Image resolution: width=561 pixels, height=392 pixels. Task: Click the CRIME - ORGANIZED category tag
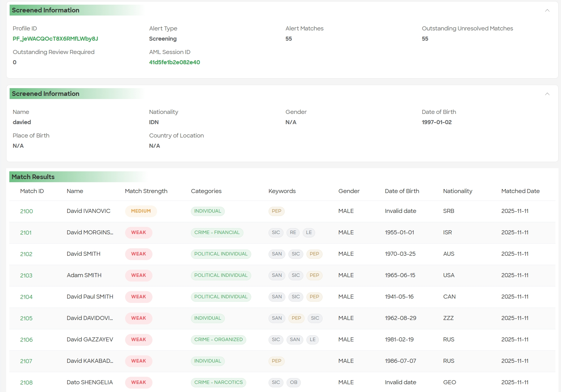tap(218, 340)
